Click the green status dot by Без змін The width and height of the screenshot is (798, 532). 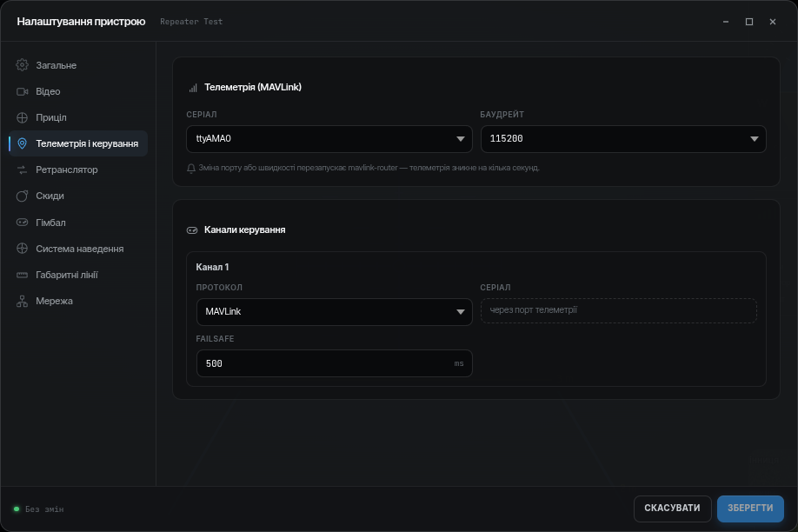17,509
